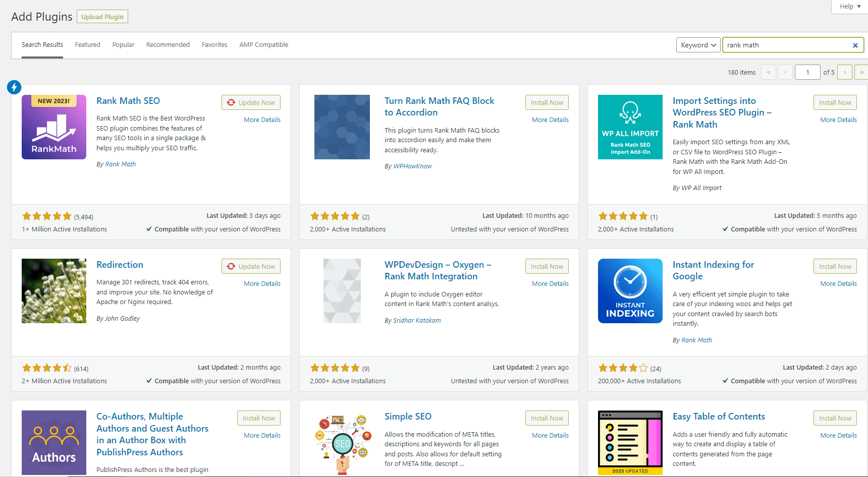Click the Instant Indexing clock icon
This screenshot has height=477, width=868.
[x=630, y=291]
